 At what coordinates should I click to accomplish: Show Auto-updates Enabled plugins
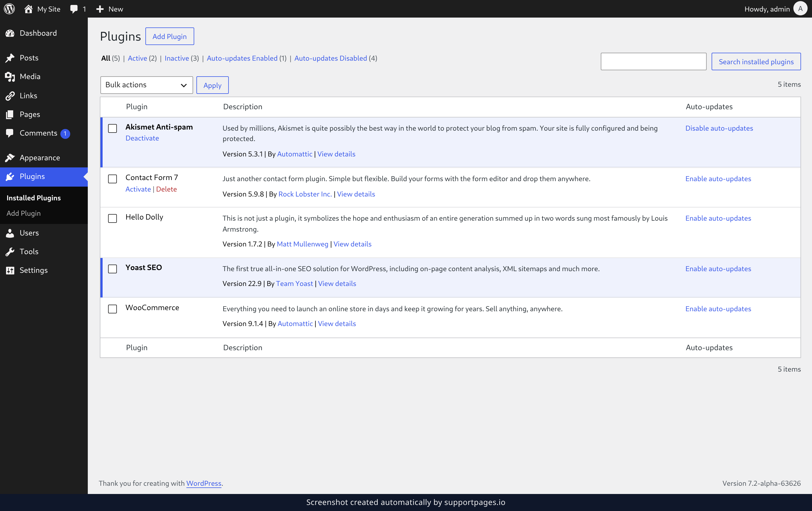coord(242,58)
